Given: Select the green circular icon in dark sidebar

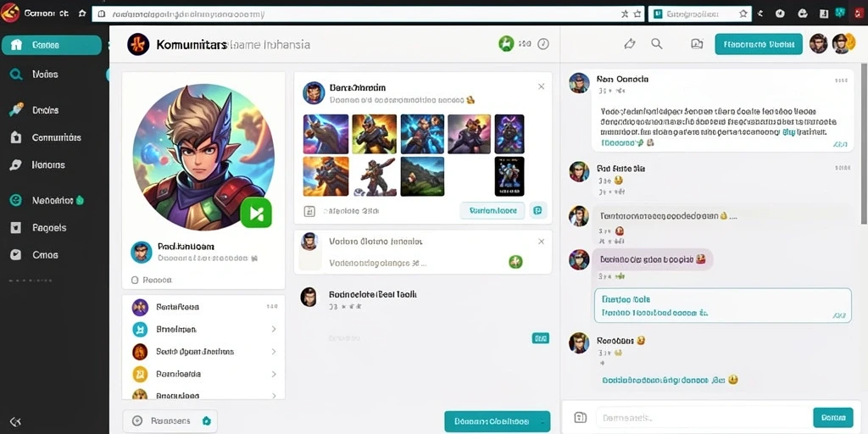Looking at the screenshot, I should (x=16, y=200).
